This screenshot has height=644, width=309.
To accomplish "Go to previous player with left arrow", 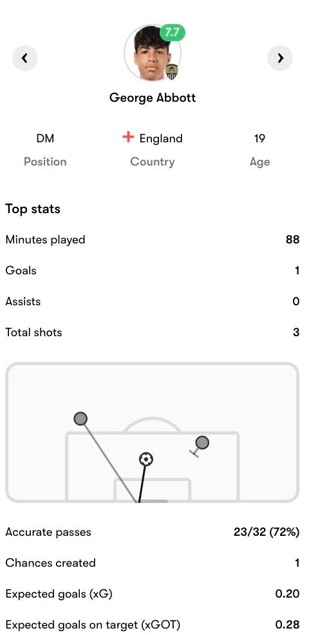I will point(25,59).
